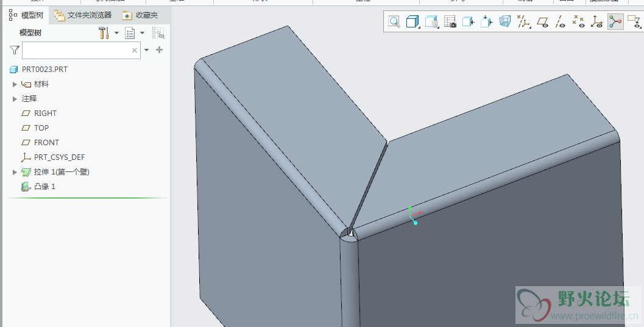Select PRT_CSYS_DEF coordinate system
This screenshot has width=644, height=327.
coord(53,157)
